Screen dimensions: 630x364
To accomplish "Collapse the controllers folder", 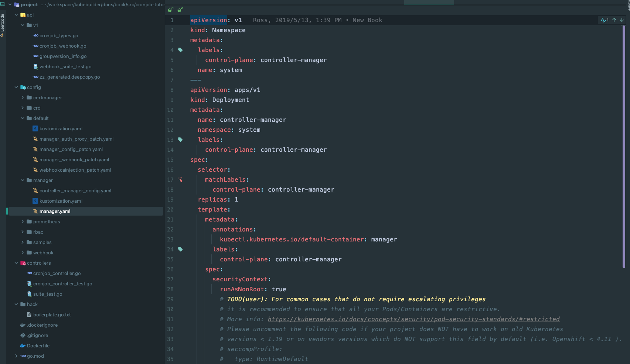I will click(x=16, y=263).
